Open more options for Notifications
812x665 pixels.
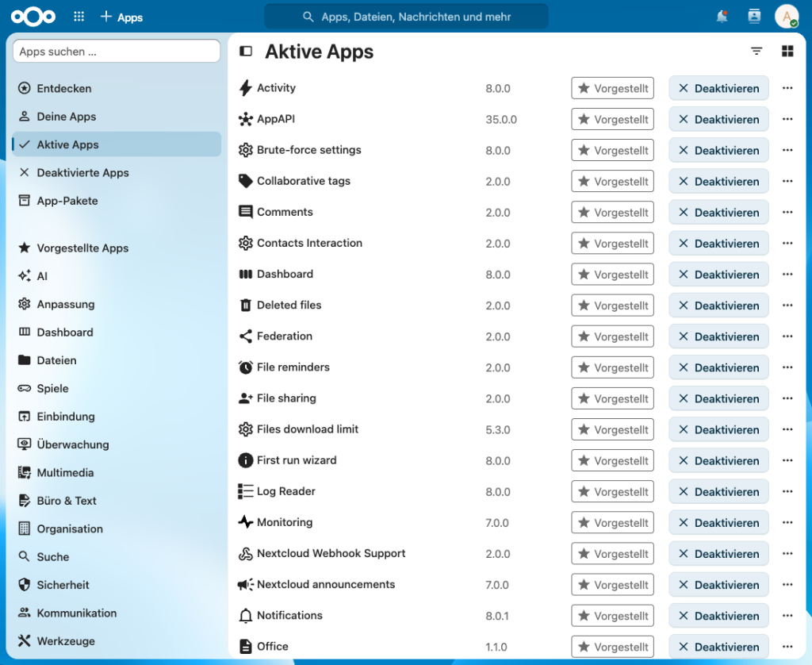(x=787, y=616)
